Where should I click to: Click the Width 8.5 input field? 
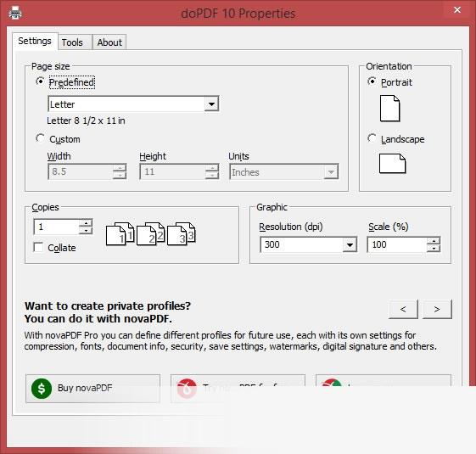[x=80, y=171]
